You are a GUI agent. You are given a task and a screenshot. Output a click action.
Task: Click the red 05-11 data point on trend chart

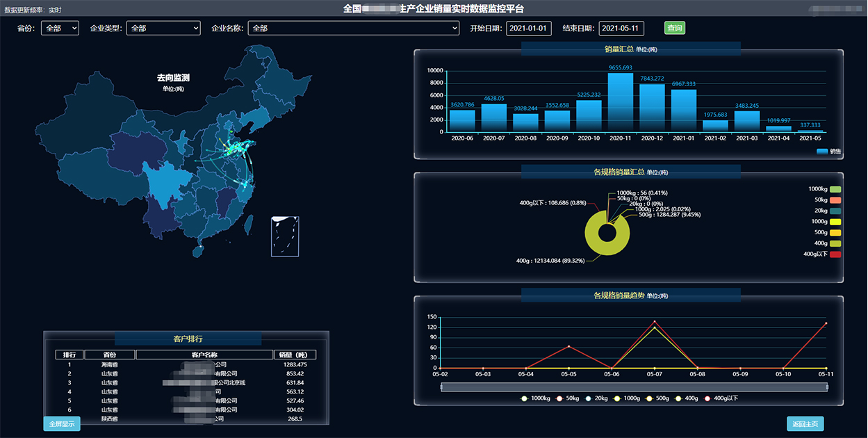826,323
